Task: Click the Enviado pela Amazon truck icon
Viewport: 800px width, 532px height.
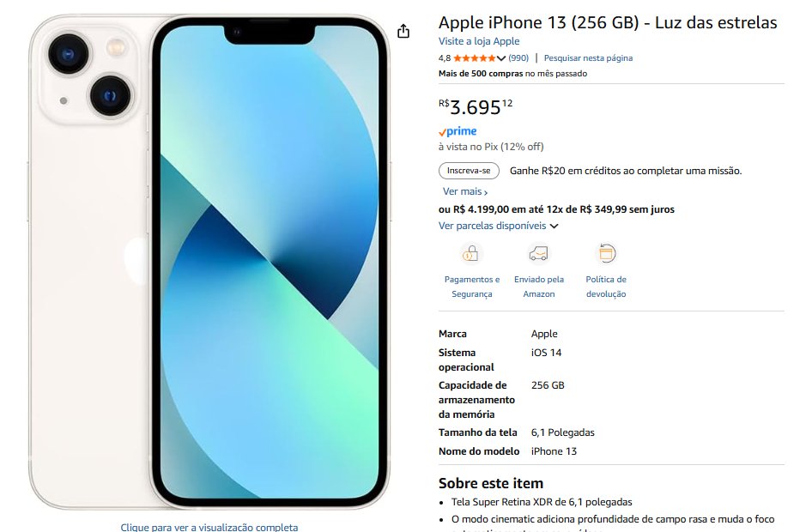Action: pos(539,253)
